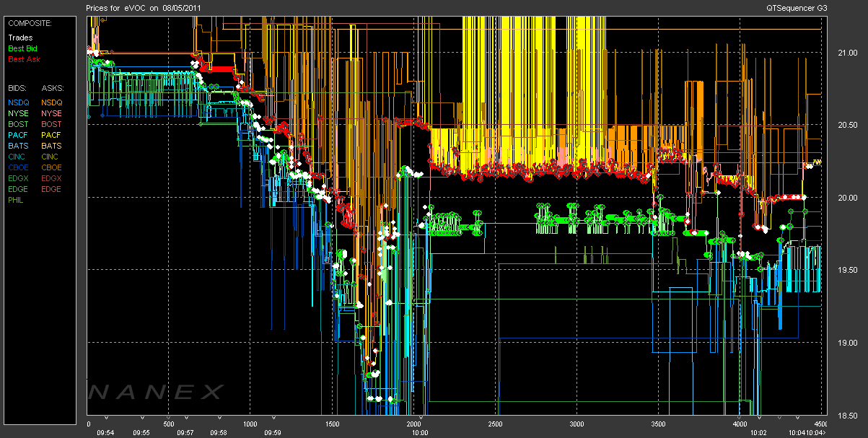Pick EDGX in the BIDS legend column

coord(19,178)
